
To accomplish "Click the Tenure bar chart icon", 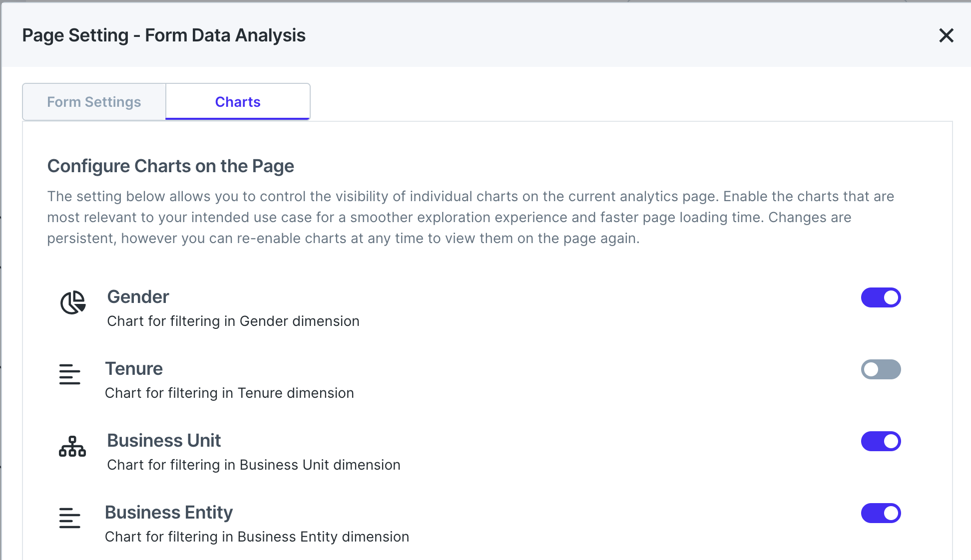I will (70, 374).
